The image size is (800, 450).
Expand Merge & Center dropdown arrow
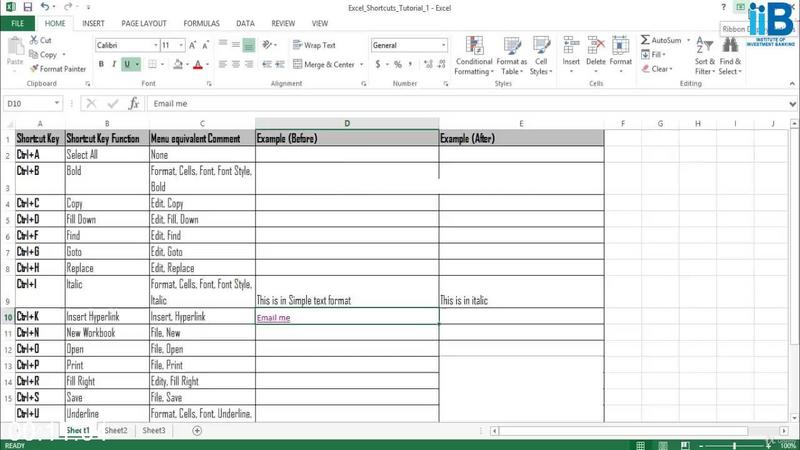[x=362, y=65]
